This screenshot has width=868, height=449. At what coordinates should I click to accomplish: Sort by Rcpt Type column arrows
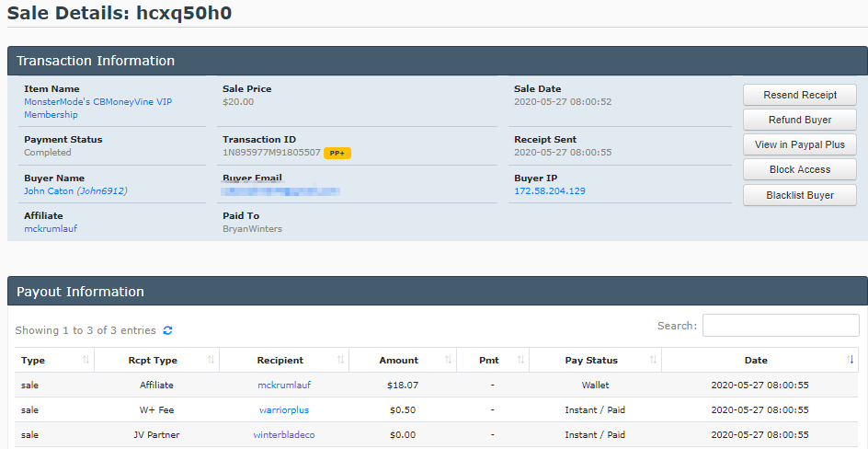(211, 360)
